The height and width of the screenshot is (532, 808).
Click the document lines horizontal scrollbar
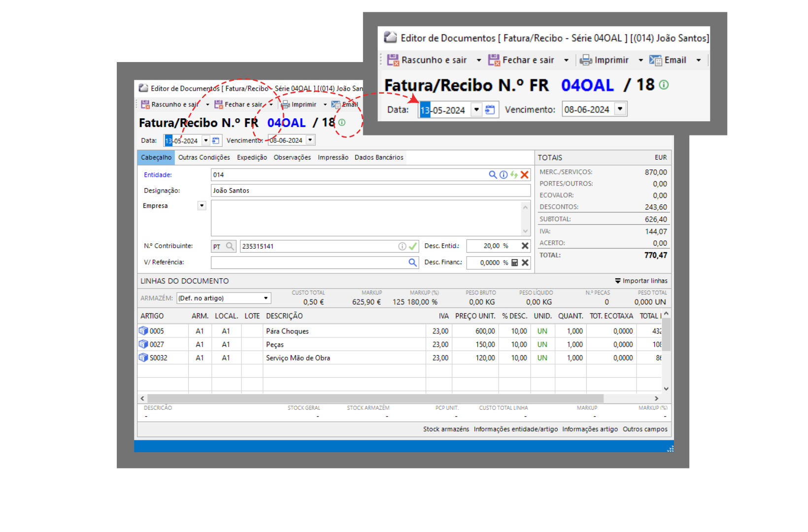[x=374, y=398]
